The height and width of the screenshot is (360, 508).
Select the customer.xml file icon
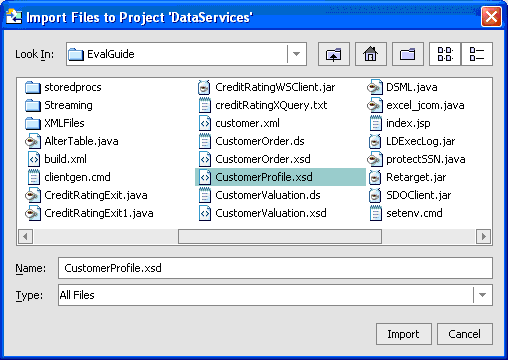205,123
